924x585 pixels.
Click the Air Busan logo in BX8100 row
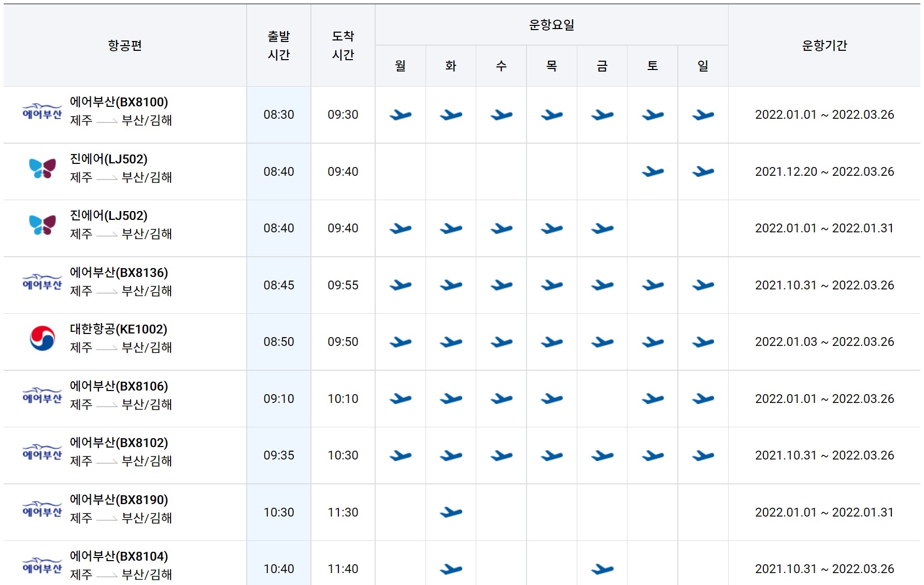tap(42, 111)
